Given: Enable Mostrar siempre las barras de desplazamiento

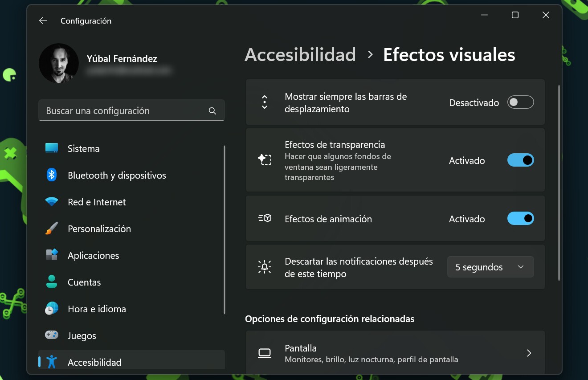Looking at the screenshot, I should 520,102.
